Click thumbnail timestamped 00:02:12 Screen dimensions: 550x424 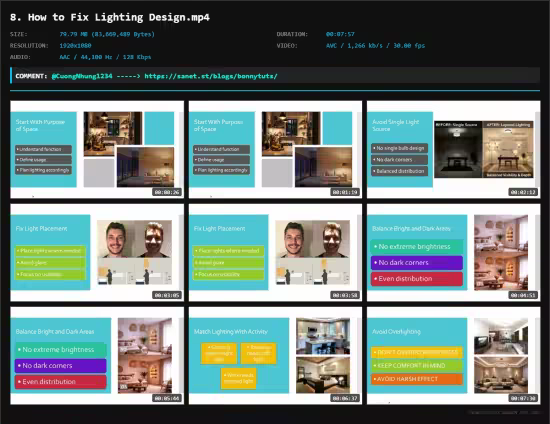pyautogui.click(x=454, y=149)
